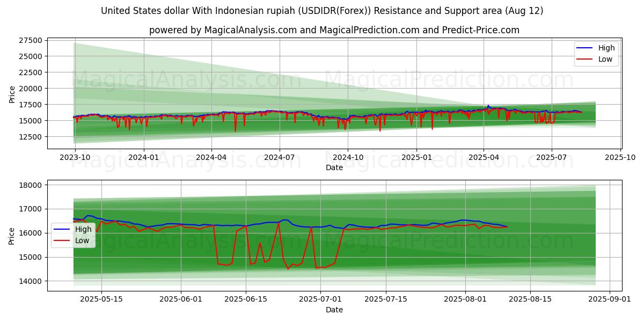Click the 'powered by MagicalAnalysis.com' subtitle
The height and width of the screenshot is (322, 644).
click(334, 30)
